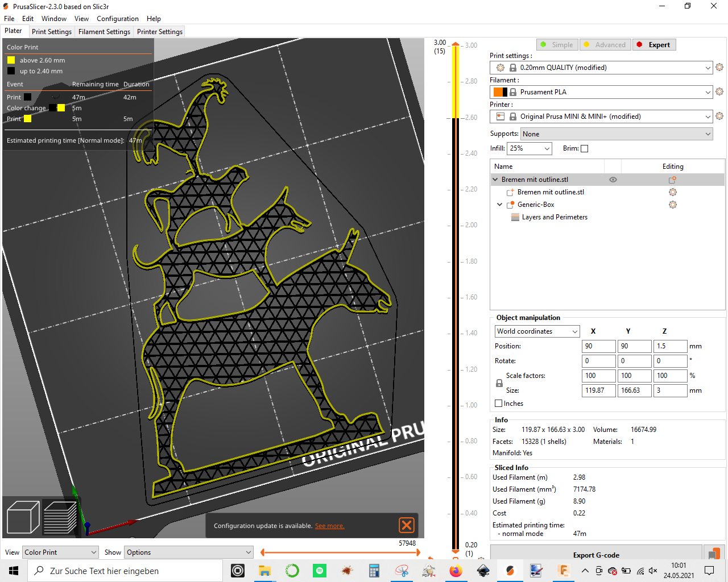This screenshot has width=728, height=582.
Task: Open the Edit menu
Action: [x=28, y=19]
